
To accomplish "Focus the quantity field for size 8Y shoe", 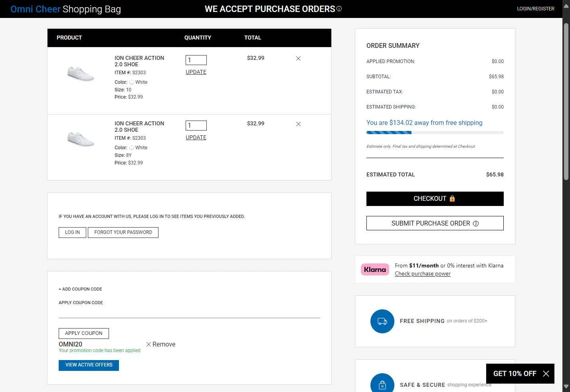I will (196, 125).
